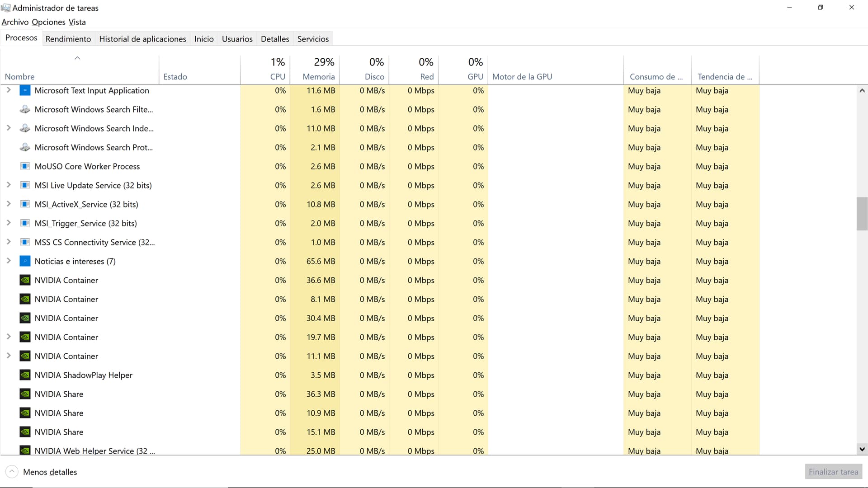The width and height of the screenshot is (868, 488).
Task: Click the NVIDIA Share icon using 10.9 MB
Action: tap(25, 413)
